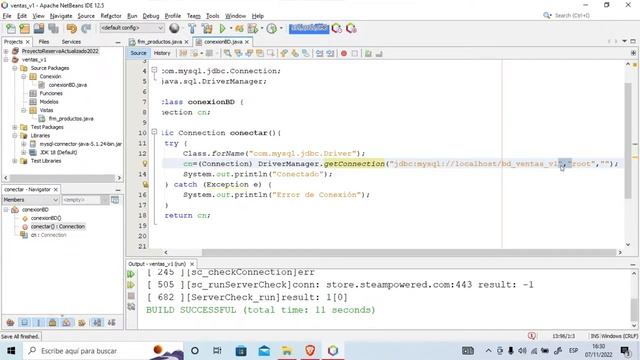Viewport: 640px width, 360px height.
Task: Click the Source view button
Action: pos(138,53)
